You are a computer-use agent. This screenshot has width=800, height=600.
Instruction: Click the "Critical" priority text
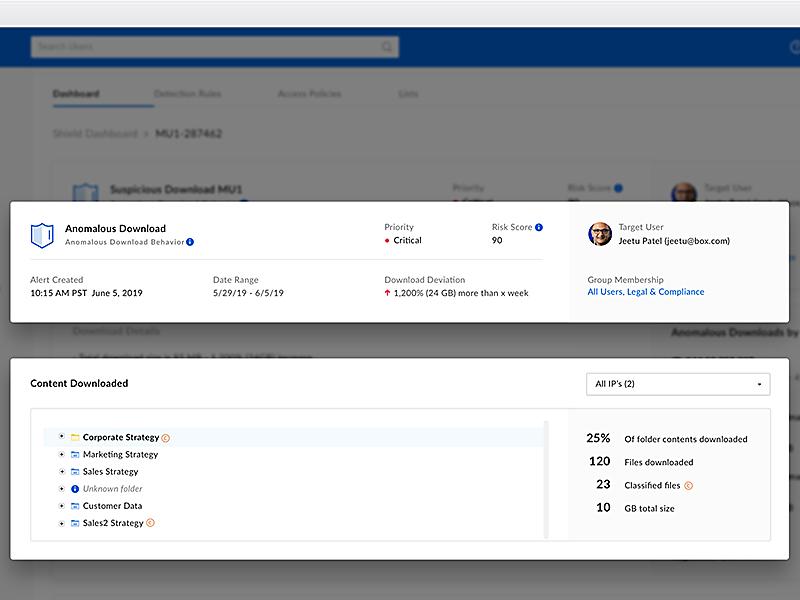407,240
